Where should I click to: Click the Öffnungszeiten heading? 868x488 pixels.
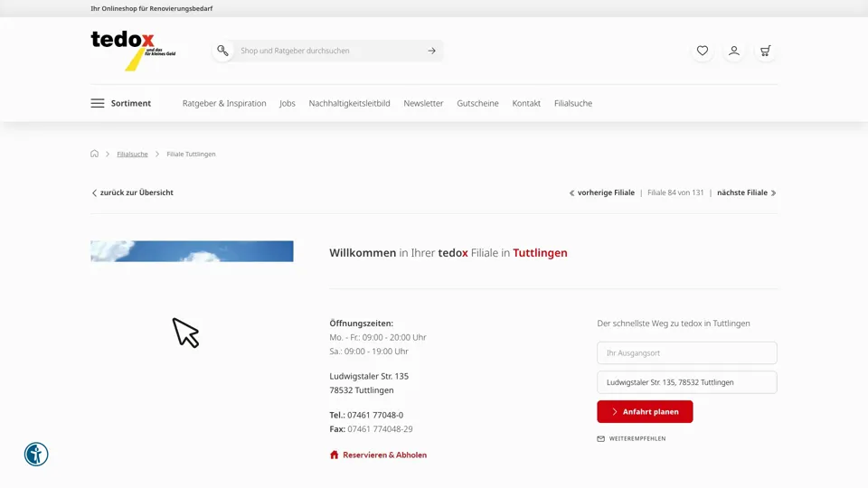tap(361, 324)
